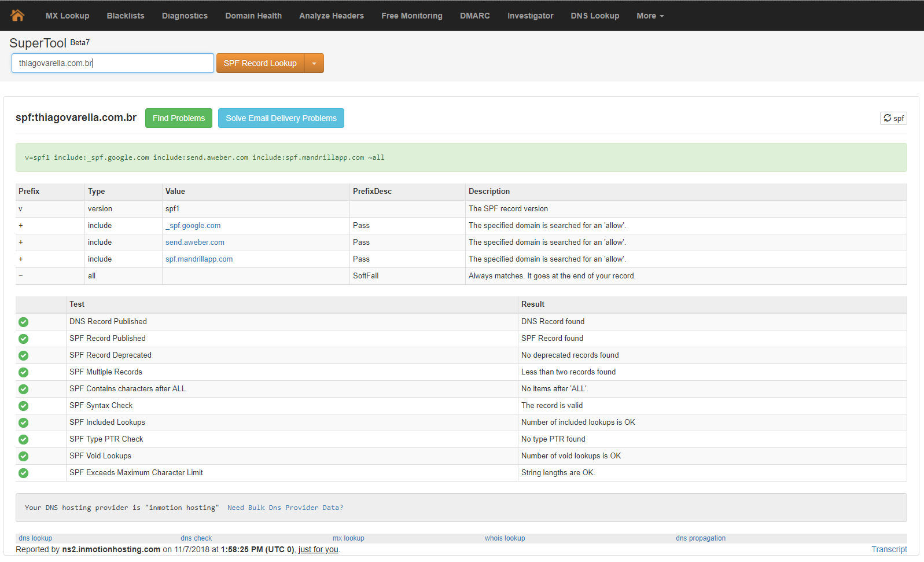Click green check icon beside SPF Syntax Check
The height and width of the screenshot is (562, 924).
(x=23, y=406)
